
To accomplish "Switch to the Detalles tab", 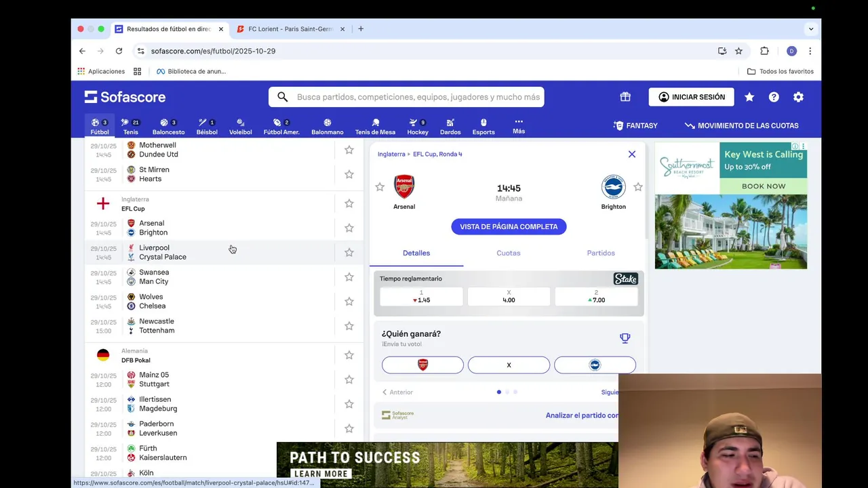I will [416, 253].
